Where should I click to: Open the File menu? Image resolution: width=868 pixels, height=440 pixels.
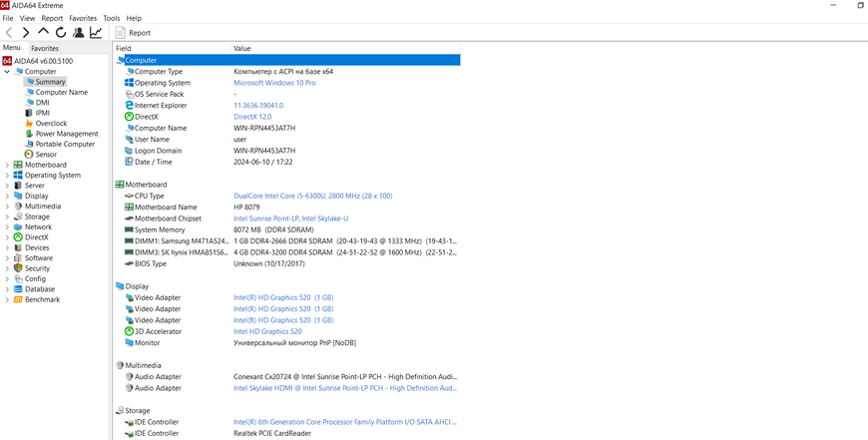[x=8, y=18]
